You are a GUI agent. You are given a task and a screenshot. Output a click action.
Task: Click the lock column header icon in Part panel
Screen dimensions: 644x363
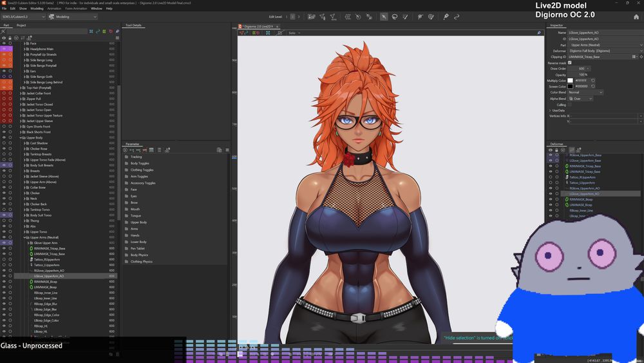coord(10,38)
